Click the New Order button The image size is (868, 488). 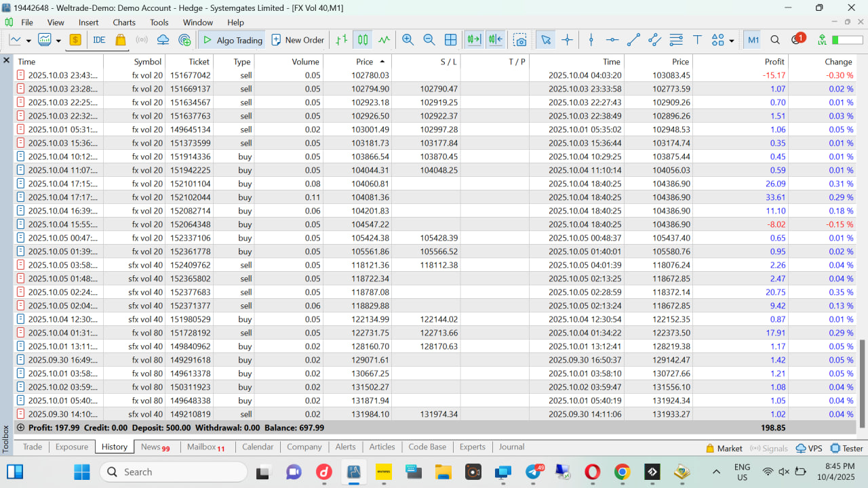[298, 40]
